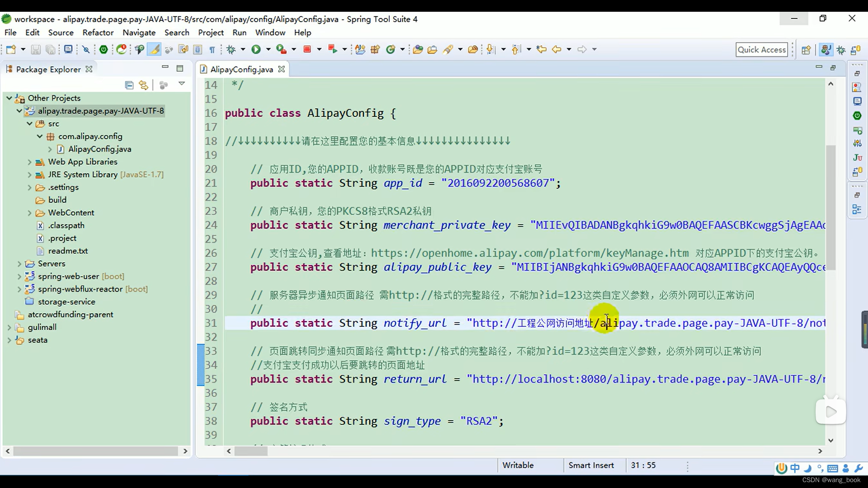The width and height of the screenshot is (868, 488).
Task: Click the Debug bug icon
Action: coord(231,49)
